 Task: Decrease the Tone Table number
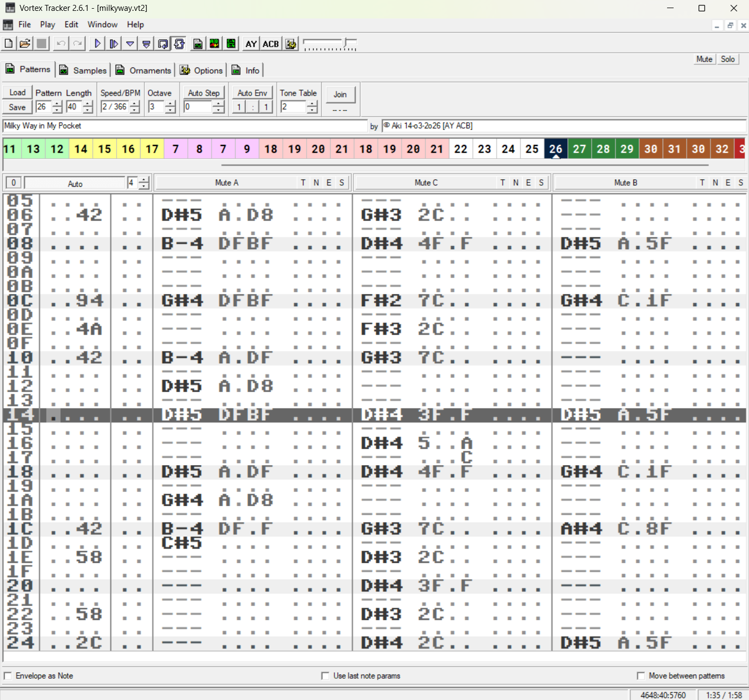click(312, 110)
